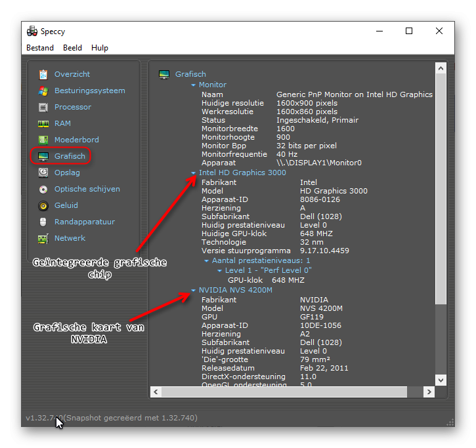This screenshot has width=476, height=448.
Task: Click the Processor chip icon
Action: (x=43, y=107)
